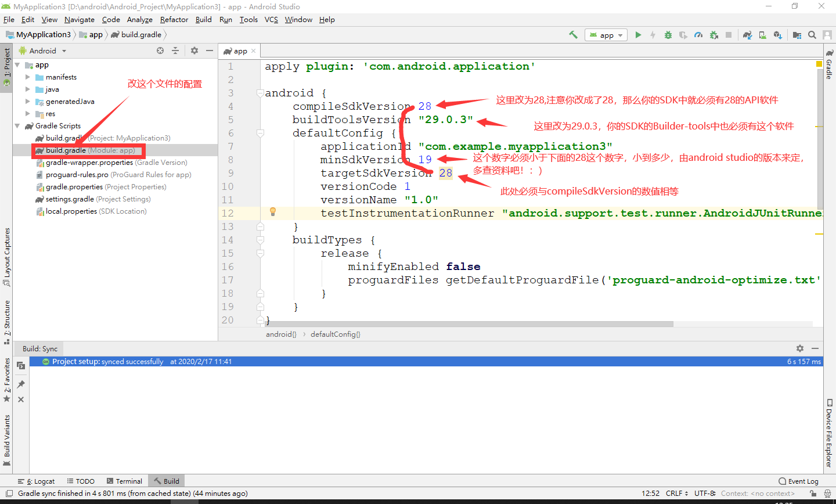
Task: Toggle the read-only lock icon in status bar
Action: point(813,494)
